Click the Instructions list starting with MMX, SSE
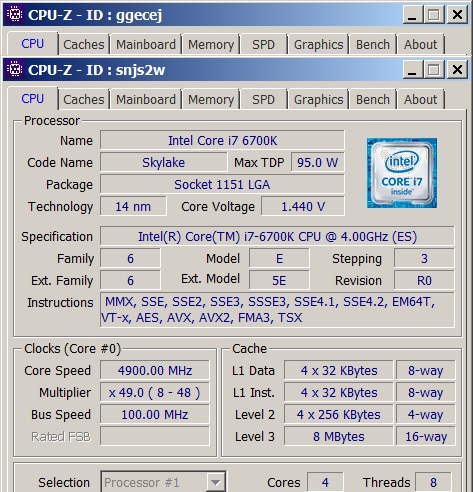 tap(277, 310)
